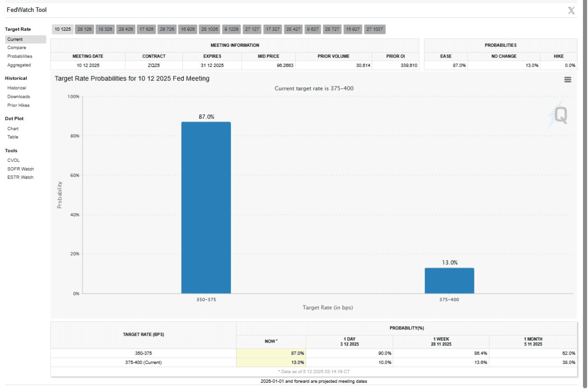The height and width of the screenshot is (391, 588).
Task: Open the Dot Plot Chart
Action: (13, 129)
